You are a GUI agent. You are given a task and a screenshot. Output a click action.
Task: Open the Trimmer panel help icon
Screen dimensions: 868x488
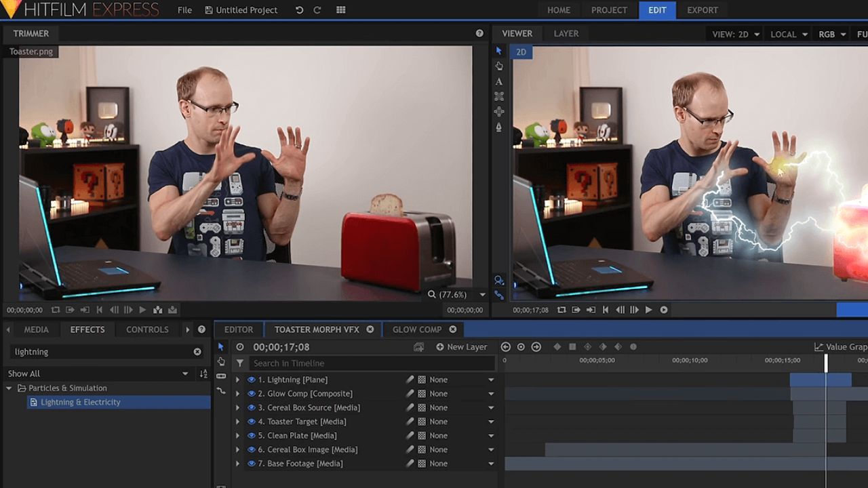tap(479, 33)
